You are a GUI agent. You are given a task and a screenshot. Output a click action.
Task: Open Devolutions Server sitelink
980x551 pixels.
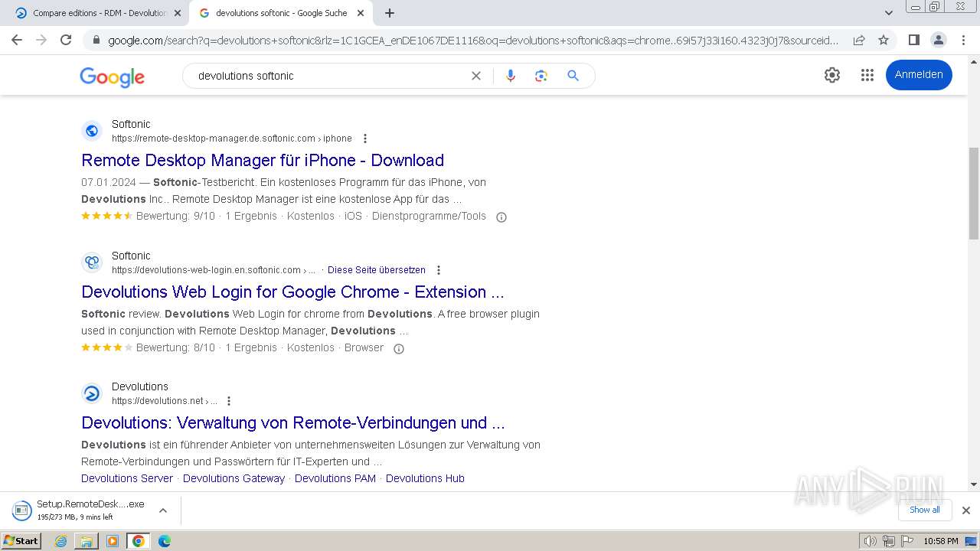pyautogui.click(x=127, y=478)
